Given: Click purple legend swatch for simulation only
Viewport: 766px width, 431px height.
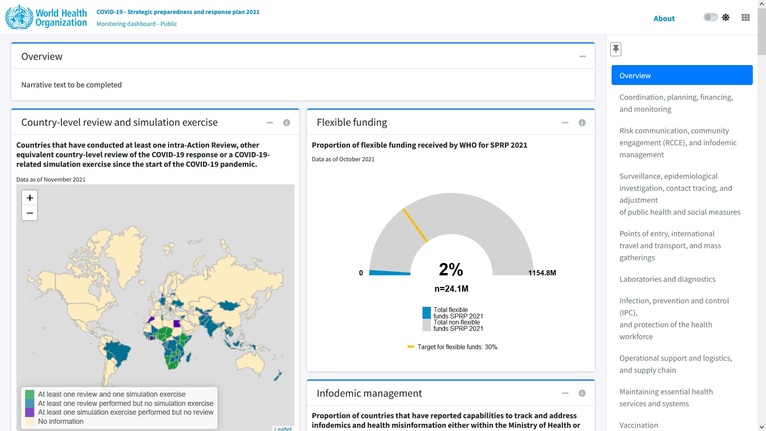Looking at the screenshot, I should click(29, 412).
